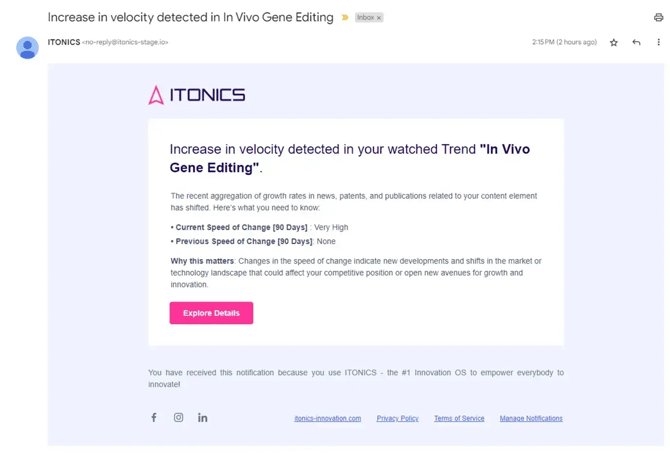
Task: Click the 2:15 PM timestamp
Action: tap(564, 43)
